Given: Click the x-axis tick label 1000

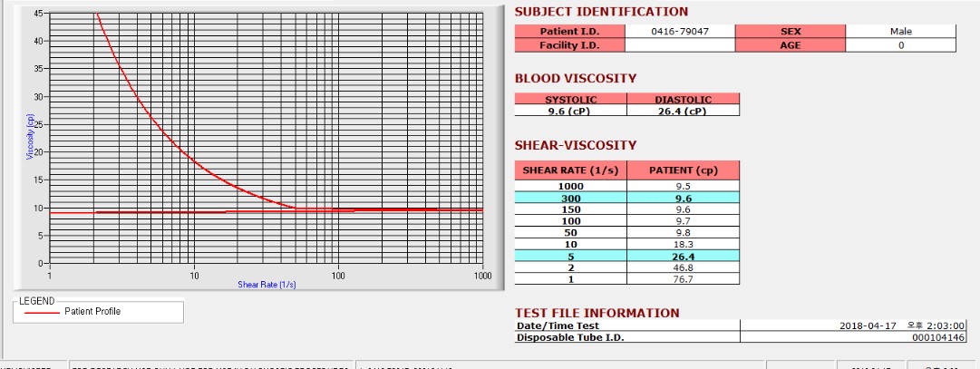Looking at the screenshot, I should (482, 276).
